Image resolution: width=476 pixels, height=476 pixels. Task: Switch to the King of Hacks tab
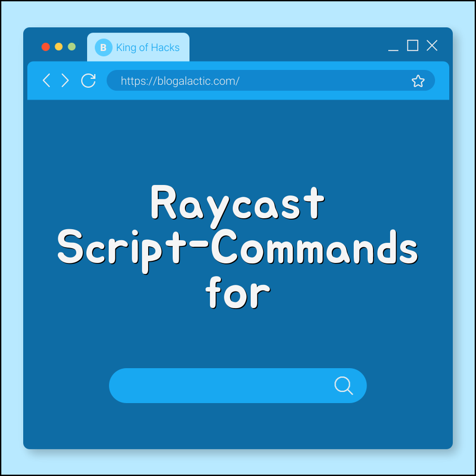click(x=147, y=47)
